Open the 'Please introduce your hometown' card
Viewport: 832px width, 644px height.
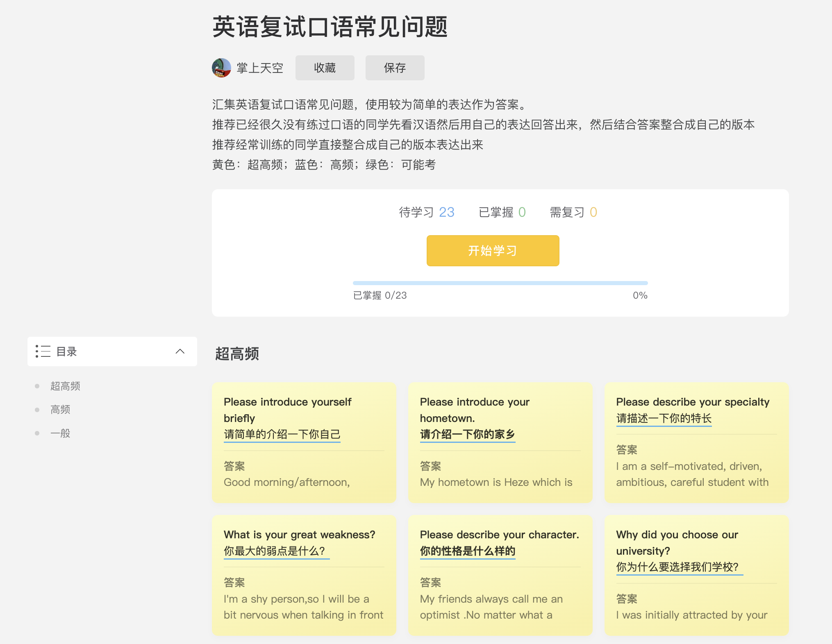pos(500,442)
